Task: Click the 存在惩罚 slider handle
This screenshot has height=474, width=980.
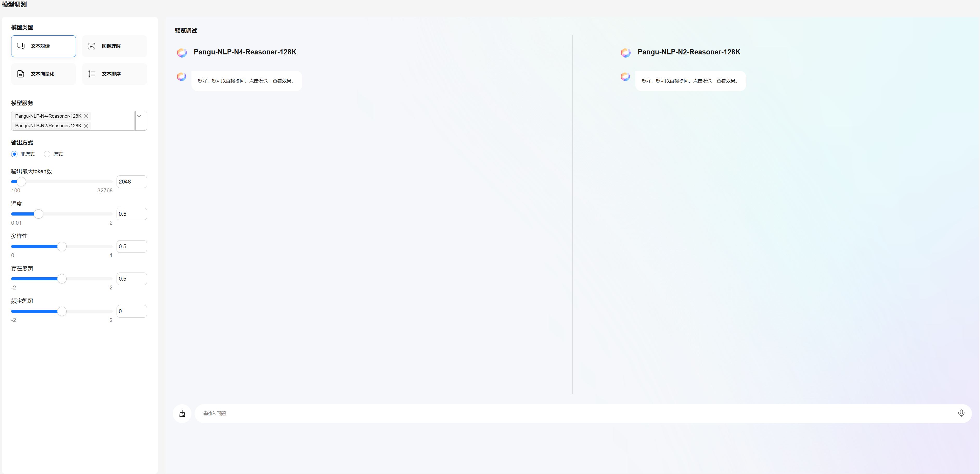Action: tap(62, 279)
